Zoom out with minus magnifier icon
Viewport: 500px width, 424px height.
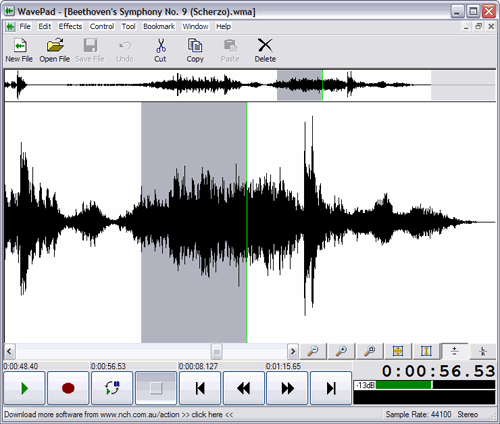313,351
